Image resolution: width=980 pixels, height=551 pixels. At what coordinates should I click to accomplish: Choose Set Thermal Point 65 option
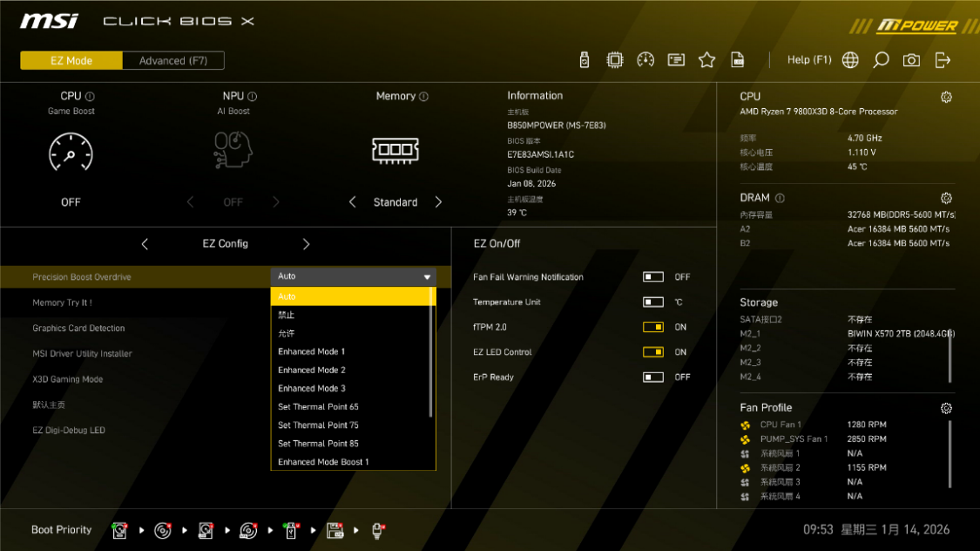pos(350,406)
